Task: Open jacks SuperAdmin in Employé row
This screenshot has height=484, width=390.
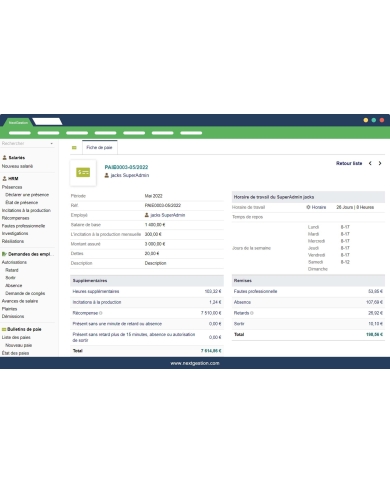Action: [168, 215]
